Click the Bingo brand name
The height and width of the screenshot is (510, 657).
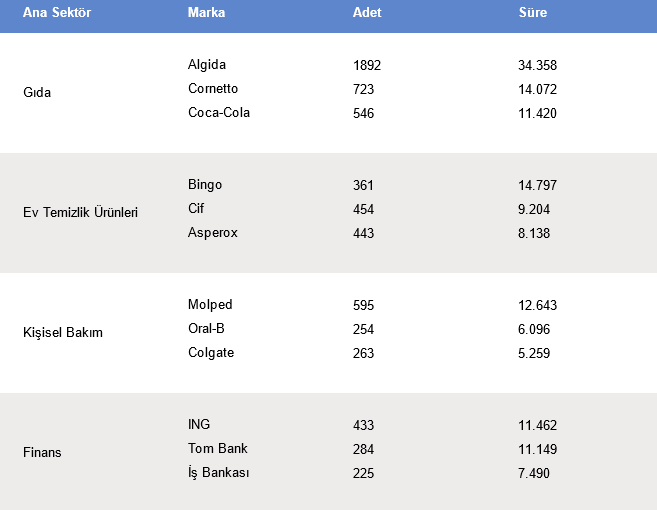[x=205, y=185]
